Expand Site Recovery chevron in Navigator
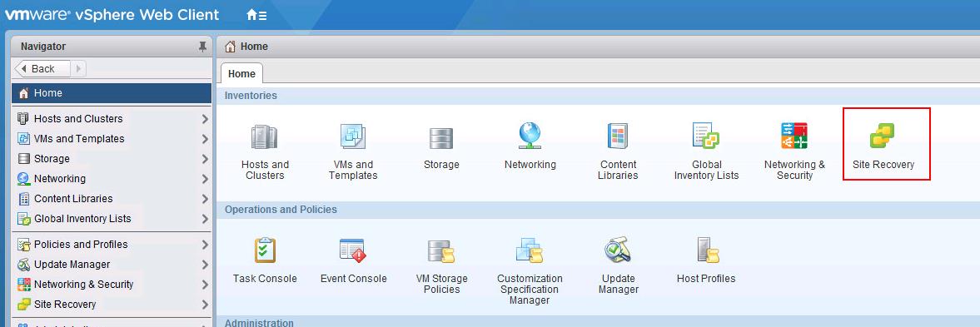 click(204, 304)
